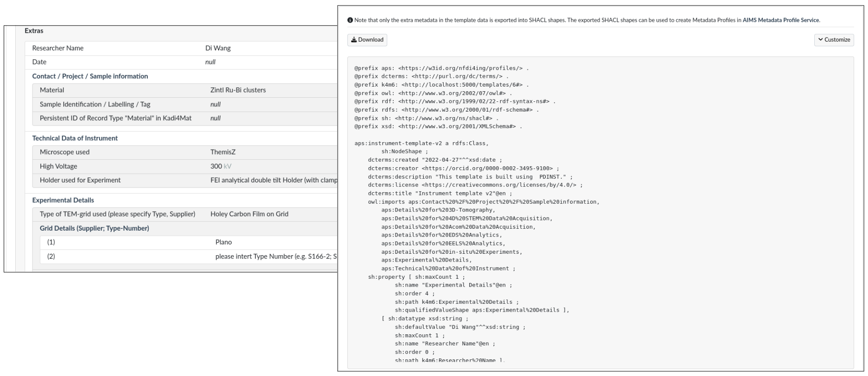
Task: Click the Material value Zintl Ru-Bi clusters
Action: pos(238,90)
